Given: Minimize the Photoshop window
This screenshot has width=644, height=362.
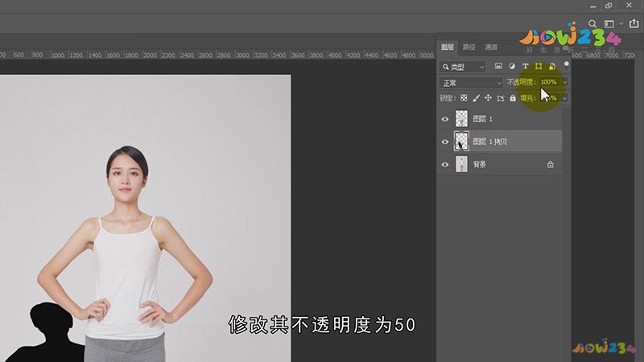Looking at the screenshot, I should (x=592, y=6).
